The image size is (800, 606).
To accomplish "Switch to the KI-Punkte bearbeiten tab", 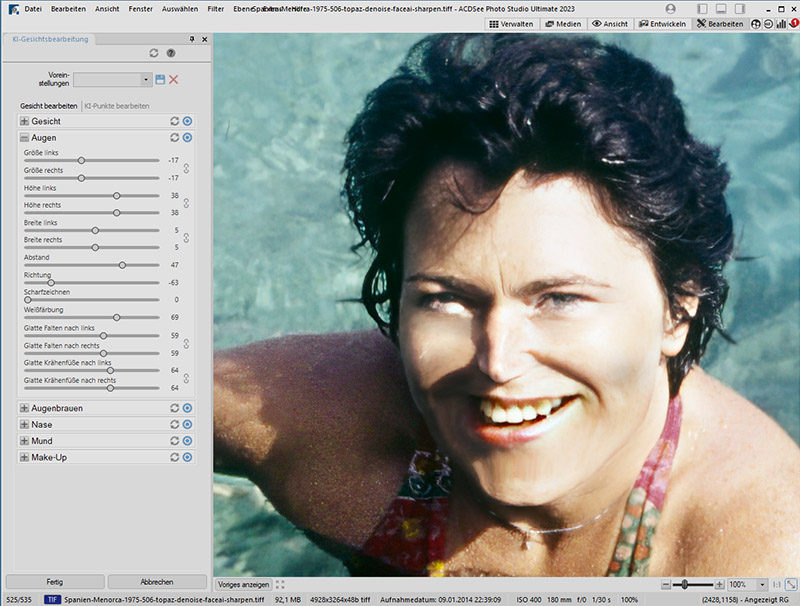I will 117,105.
